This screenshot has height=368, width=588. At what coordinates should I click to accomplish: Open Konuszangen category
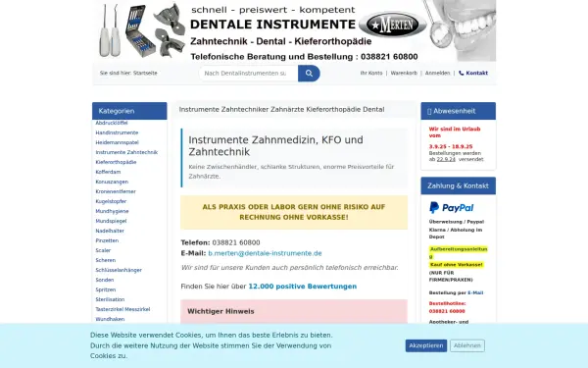tap(112, 182)
